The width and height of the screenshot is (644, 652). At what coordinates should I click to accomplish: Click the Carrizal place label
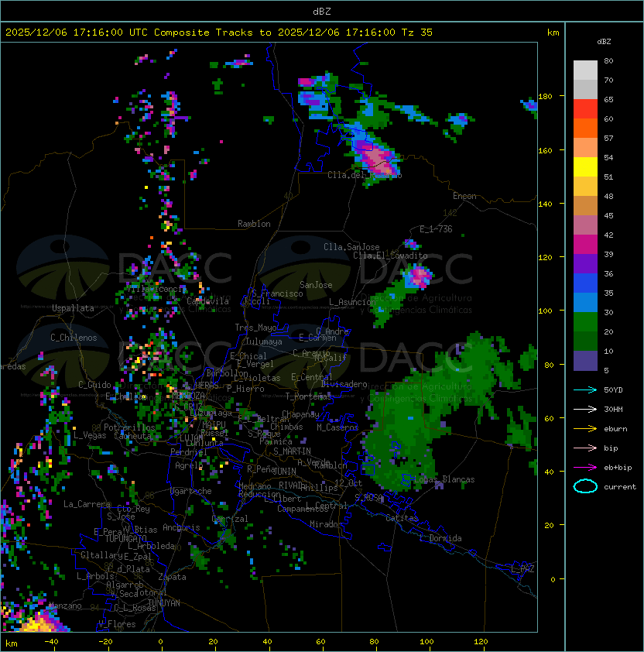pyautogui.click(x=229, y=519)
